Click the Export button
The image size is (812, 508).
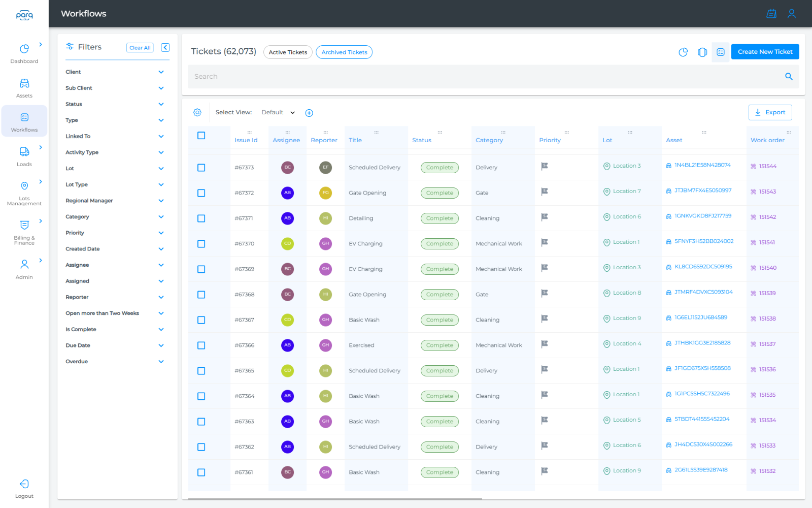(x=770, y=112)
